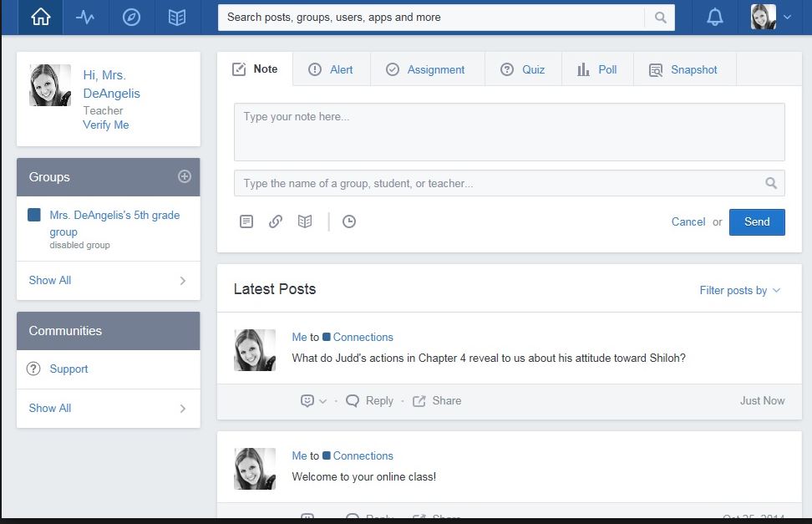Expand Show All under Groups
The height and width of the screenshot is (524, 812).
coord(108,281)
